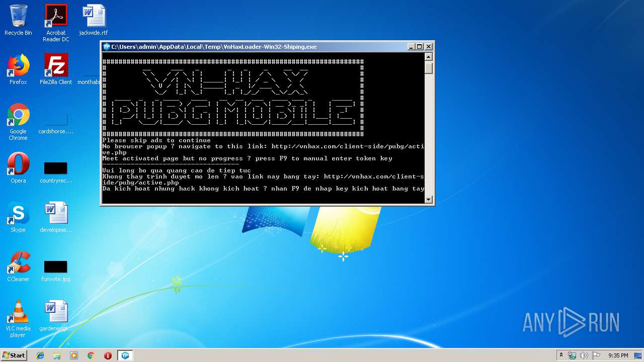Launch Skype from desktop

click(x=18, y=217)
